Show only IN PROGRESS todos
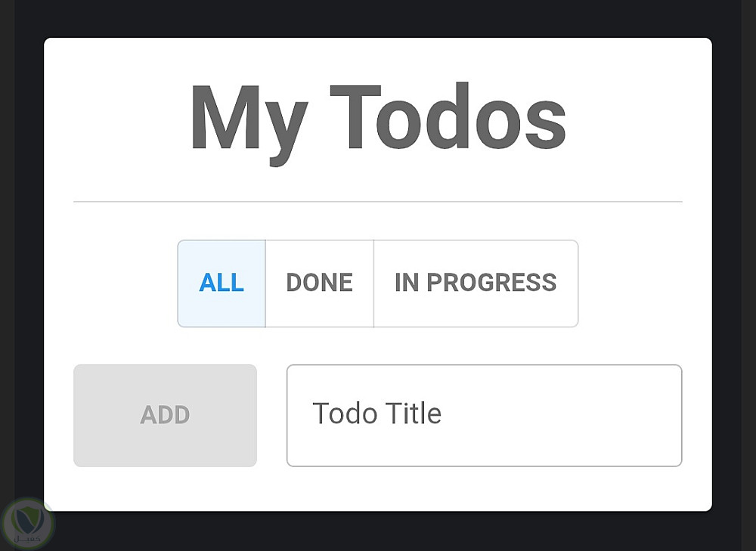The width and height of the screenshot is (756, 551). pos(476,283)
